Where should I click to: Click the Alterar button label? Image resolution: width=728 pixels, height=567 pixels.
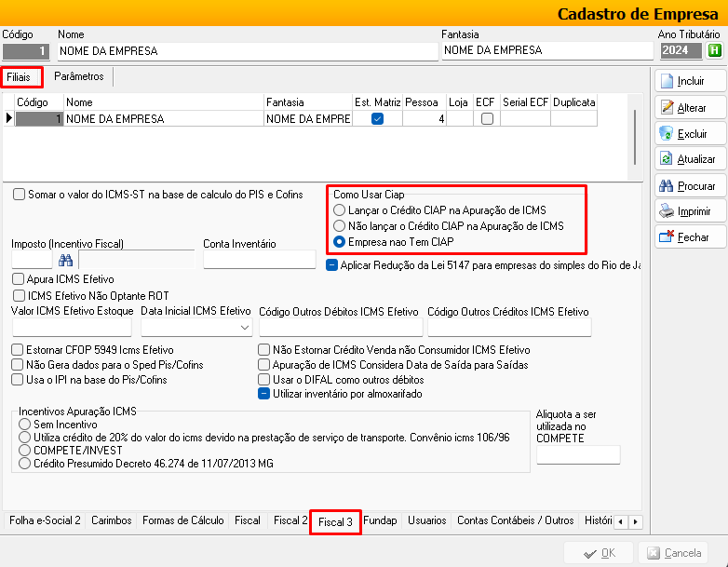point(692,108)
